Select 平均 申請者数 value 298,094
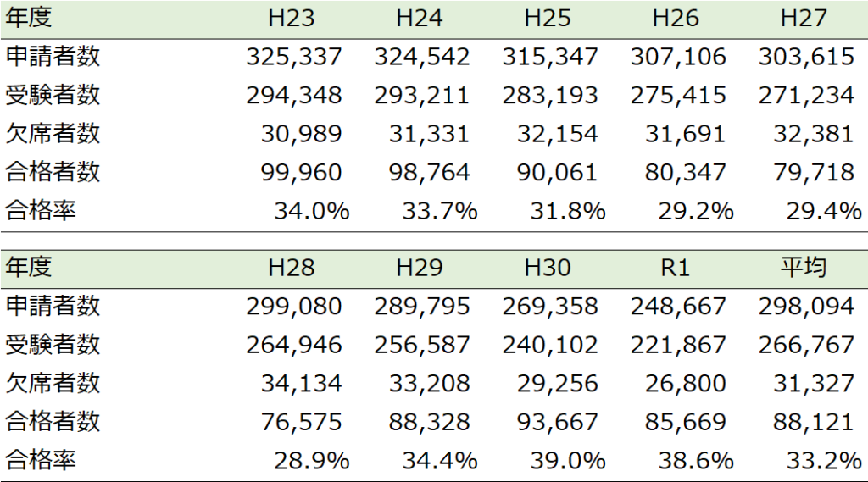868x482 pixels. click(806, 306)
